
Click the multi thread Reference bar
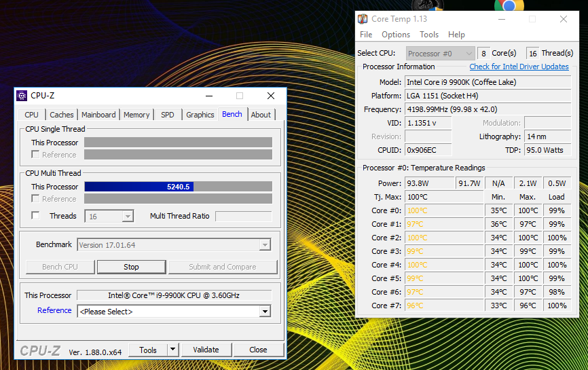tap(178, 199)
